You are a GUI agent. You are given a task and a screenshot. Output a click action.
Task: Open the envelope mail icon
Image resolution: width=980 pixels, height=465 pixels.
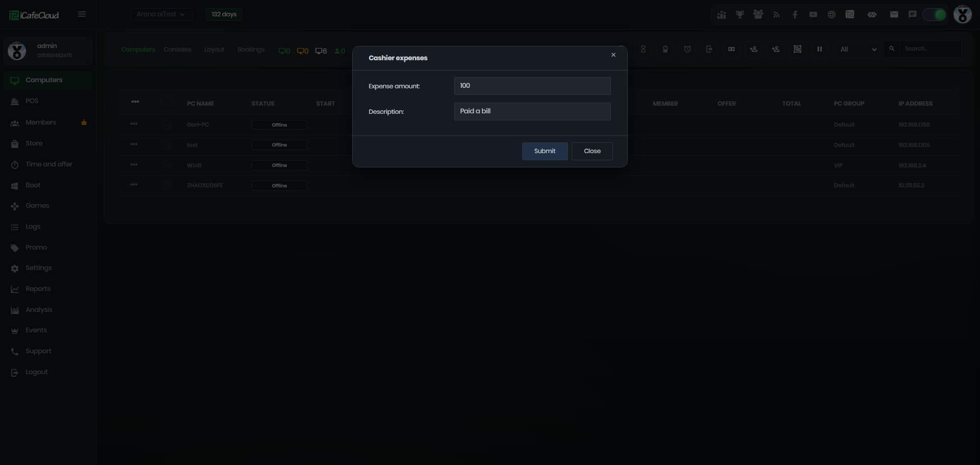[x=894, y=15]
